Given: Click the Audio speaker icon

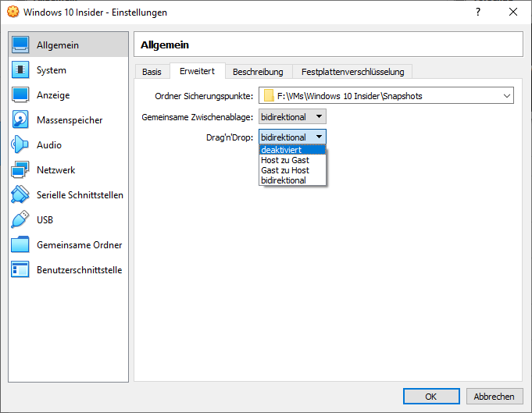Looking at the screenshot, I should 21,145.
